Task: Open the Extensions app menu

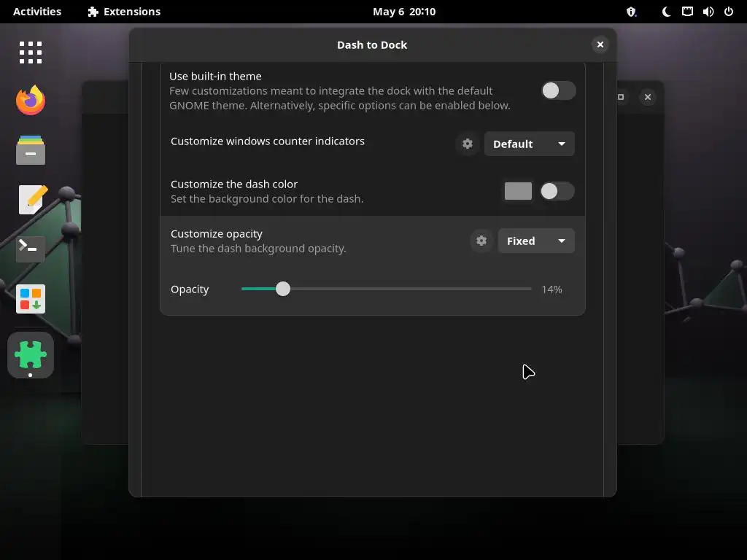Action: (x=124, y=12)
